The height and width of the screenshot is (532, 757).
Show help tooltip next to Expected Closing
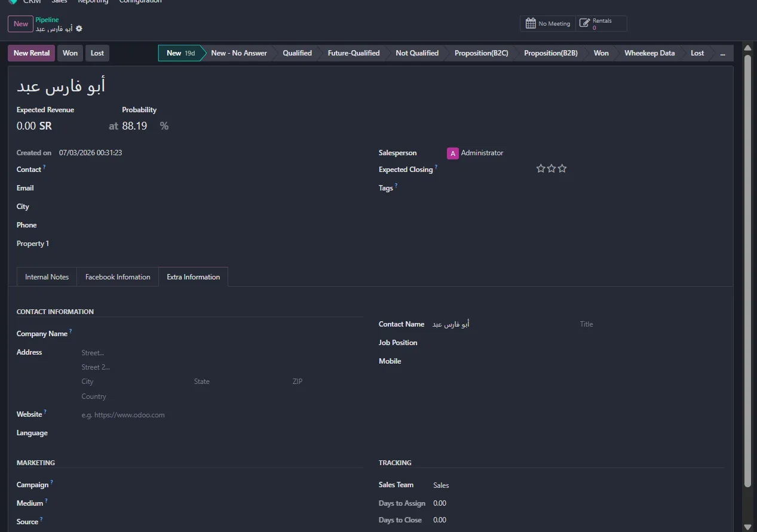[x=436, y=167]
